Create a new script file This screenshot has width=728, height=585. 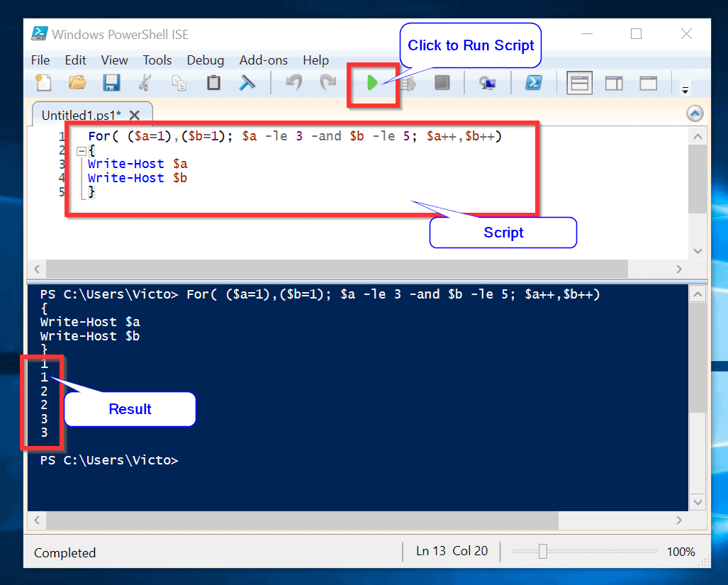[43, 82]
